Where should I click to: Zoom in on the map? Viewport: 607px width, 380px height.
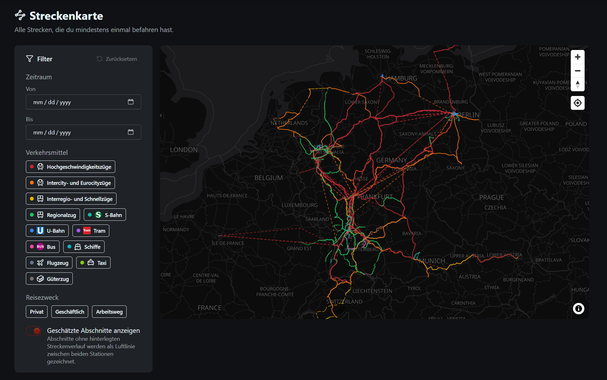coord(577,57)
